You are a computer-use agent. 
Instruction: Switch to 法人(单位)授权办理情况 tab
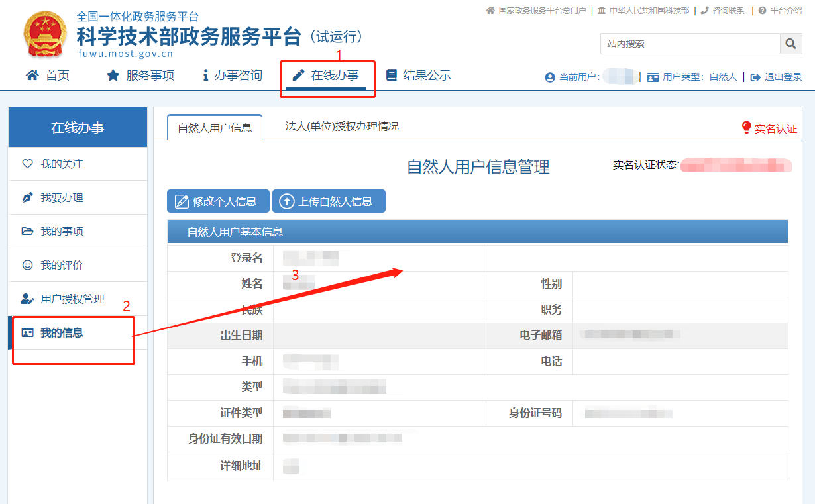pyautogui.click(x=342, y=126)
